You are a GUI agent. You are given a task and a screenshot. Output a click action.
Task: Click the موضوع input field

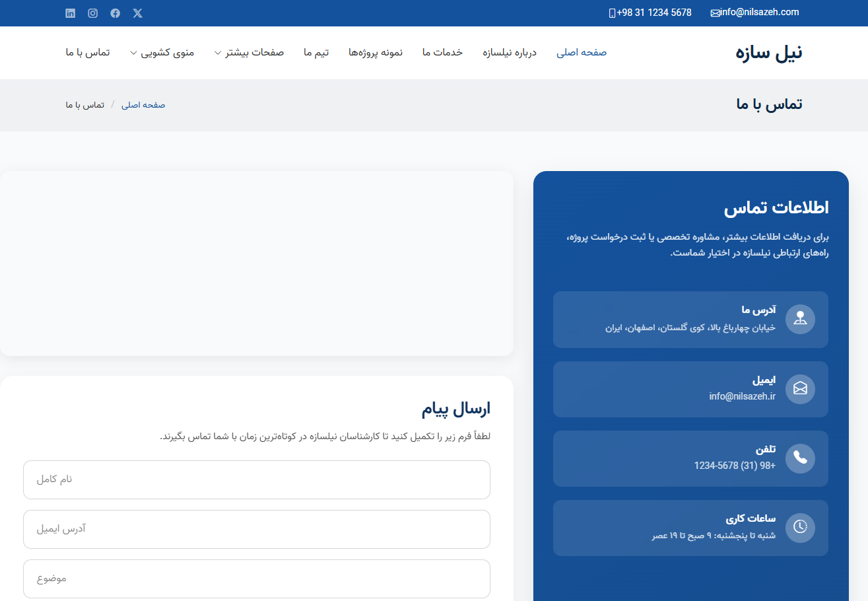point(257,579)
